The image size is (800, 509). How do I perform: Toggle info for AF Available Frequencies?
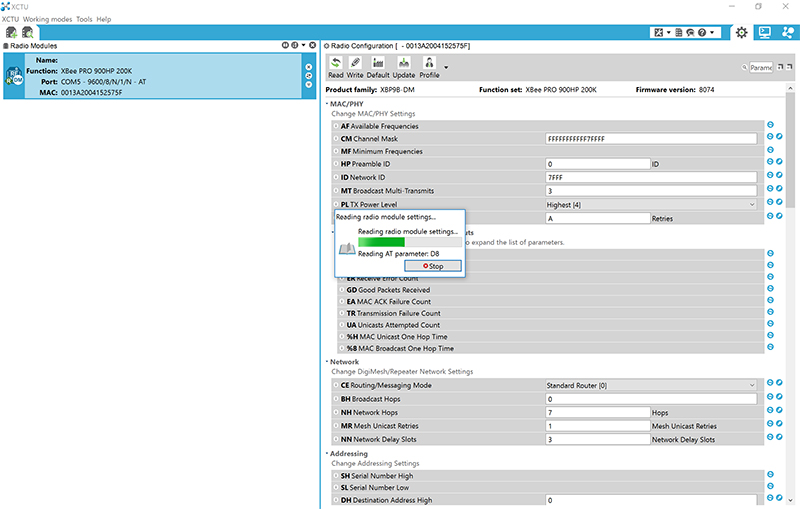(336, 126)
